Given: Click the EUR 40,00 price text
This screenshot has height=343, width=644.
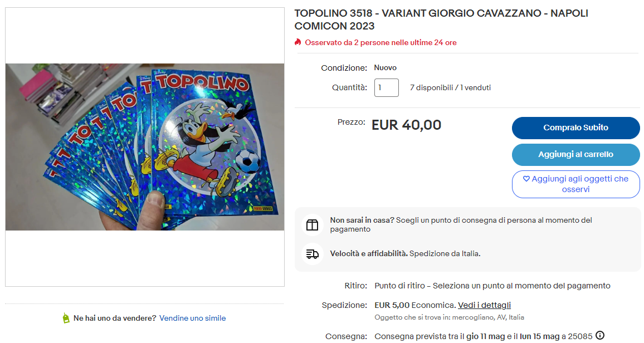Looking at the screenshot, I should [x=406, y=125].
